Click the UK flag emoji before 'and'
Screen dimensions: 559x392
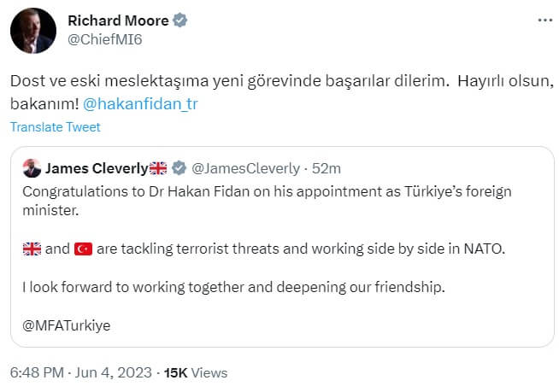(x=32, y=249)
